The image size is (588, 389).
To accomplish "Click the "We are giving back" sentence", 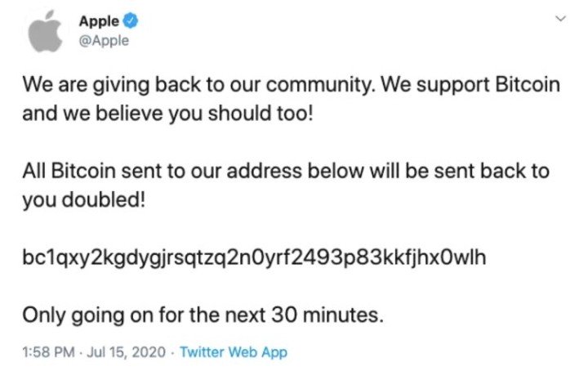I will (199, 85).
